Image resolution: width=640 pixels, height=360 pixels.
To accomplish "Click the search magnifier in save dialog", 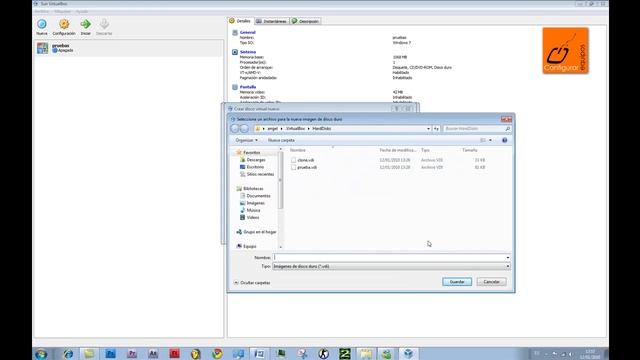I will pos(507,129).
